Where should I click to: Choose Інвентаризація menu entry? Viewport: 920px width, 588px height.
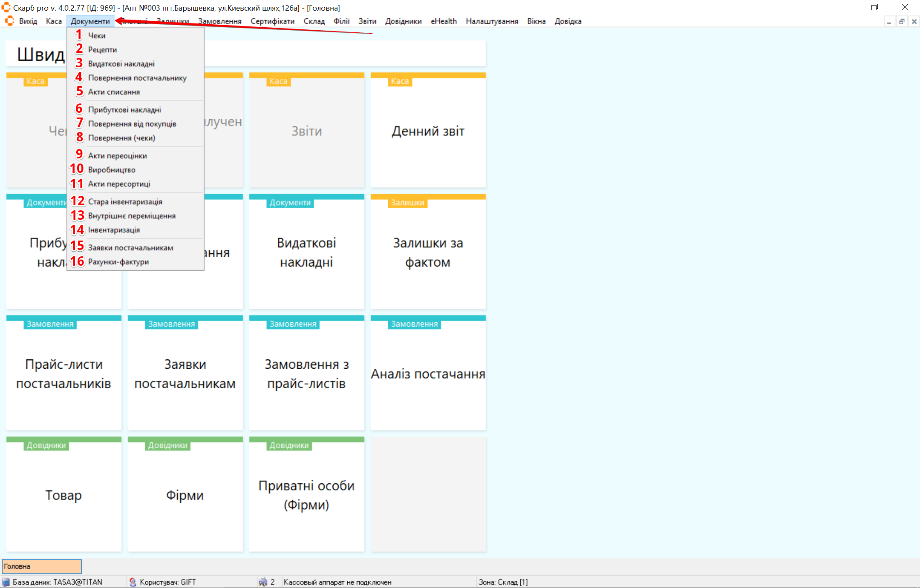click(x=114, y=230)
